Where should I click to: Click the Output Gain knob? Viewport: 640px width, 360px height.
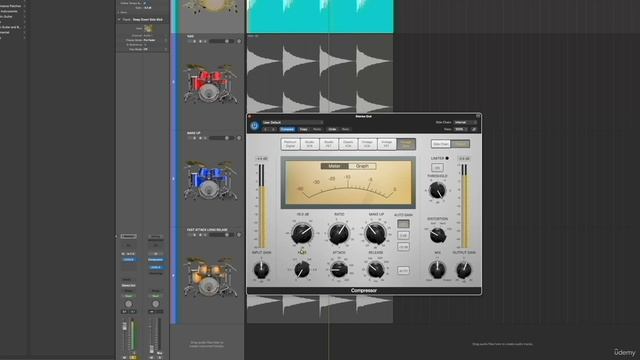point(464,269)
